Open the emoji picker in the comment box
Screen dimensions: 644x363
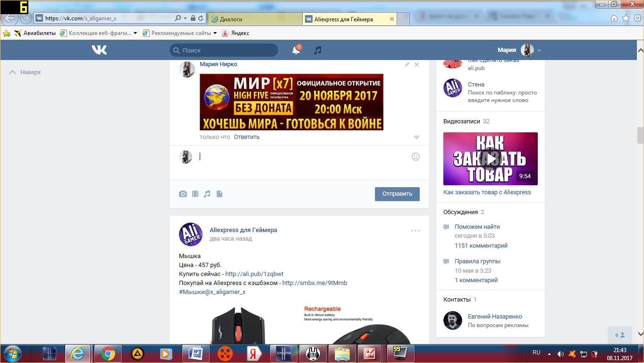pos(415,156)
